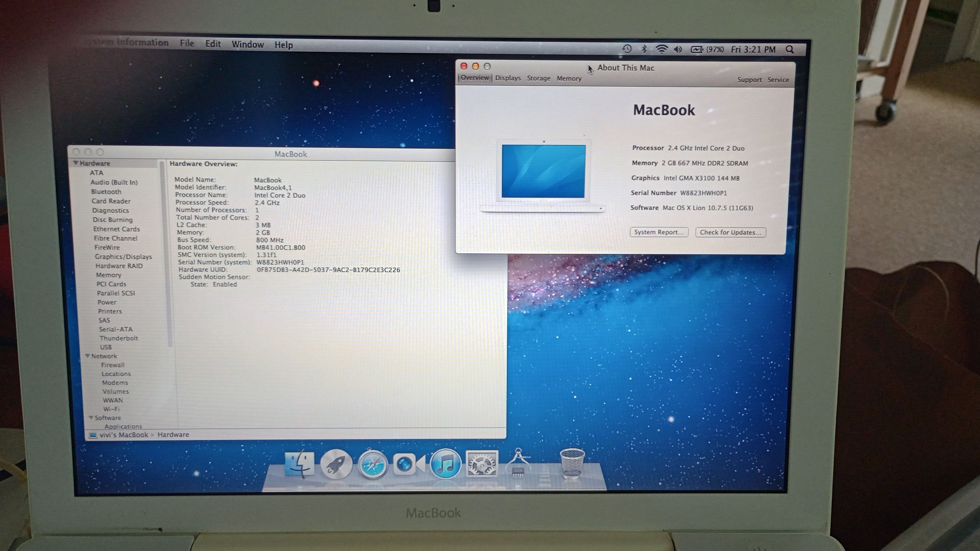Image resolution: width=980 pixels, height=551 pixels.
Task: Select Disc Burning in sidebar
Action: pyautogui.click(x=113, y=220)
